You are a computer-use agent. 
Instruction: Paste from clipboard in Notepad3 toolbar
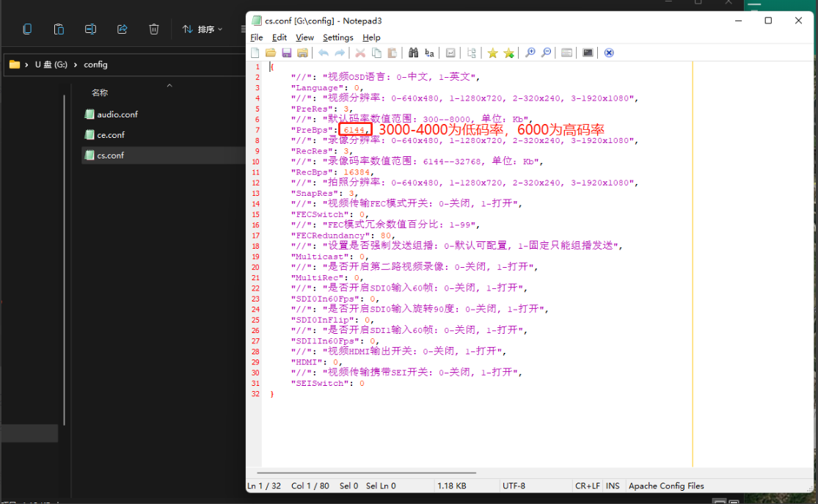coord(392,53)
